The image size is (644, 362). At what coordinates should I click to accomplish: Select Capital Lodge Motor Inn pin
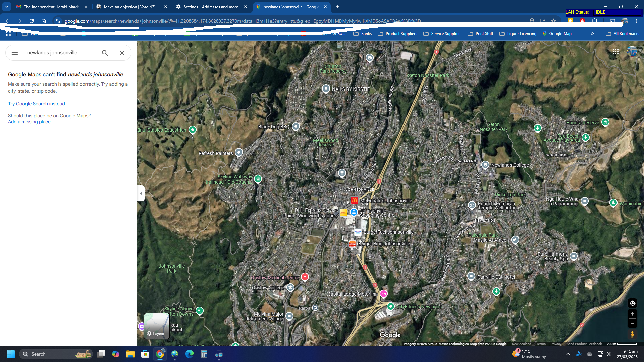[384, 294]
